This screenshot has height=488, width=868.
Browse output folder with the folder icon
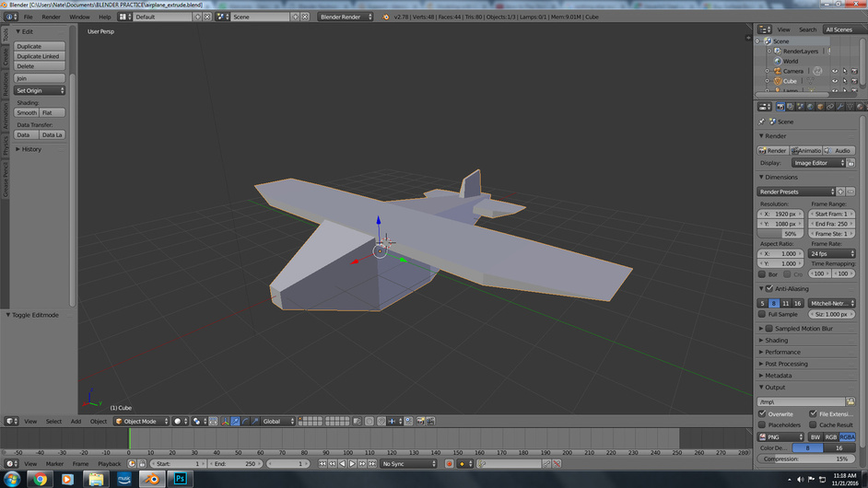[x=850, y=401]
